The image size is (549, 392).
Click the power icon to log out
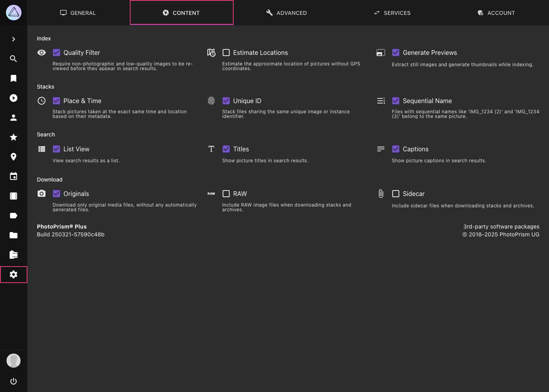pos(13,381)
